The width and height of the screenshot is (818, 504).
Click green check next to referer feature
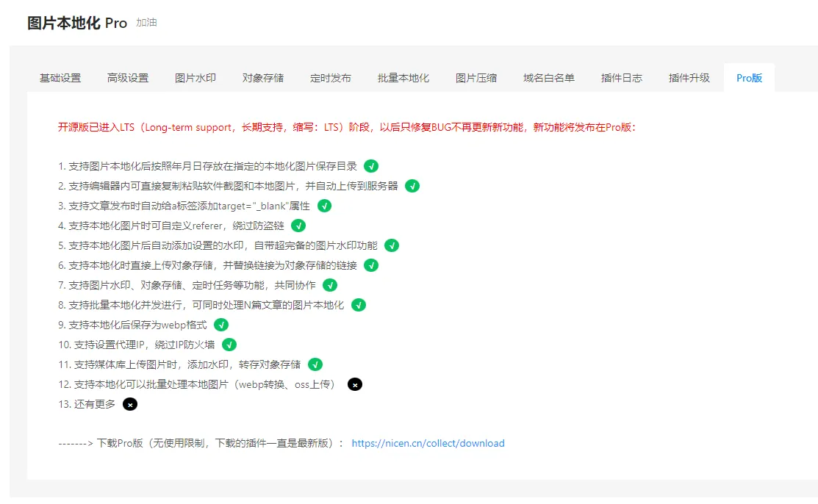pyautogui.click(x=298, y=226)
